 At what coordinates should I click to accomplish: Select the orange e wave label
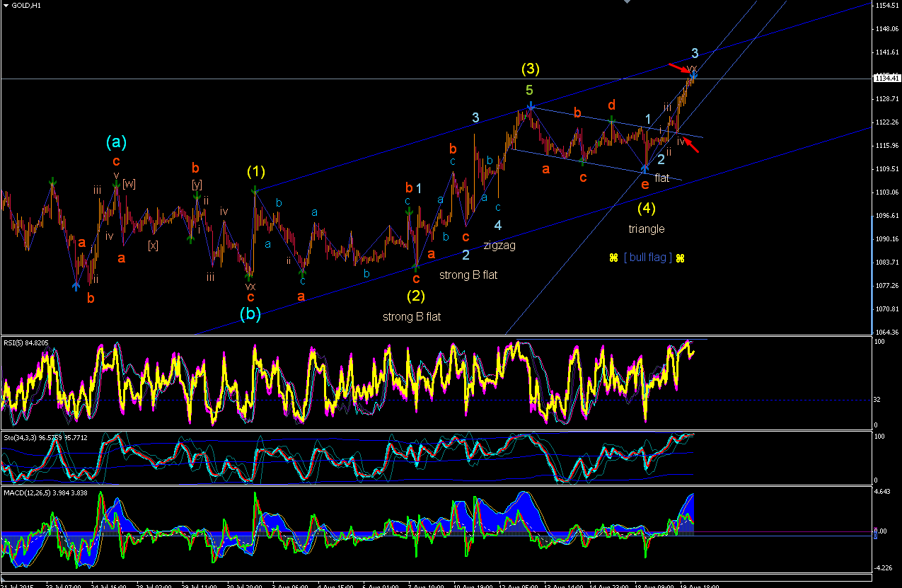click(x=644, y=185)
